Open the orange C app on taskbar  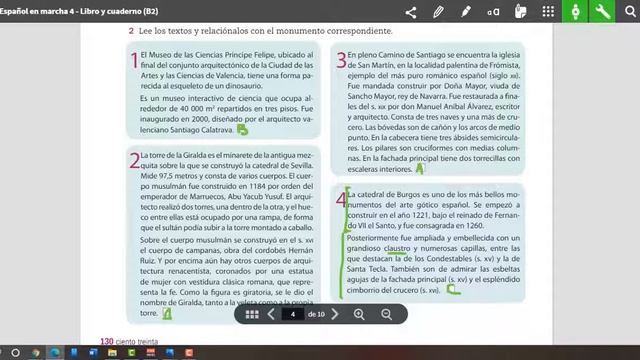tap(189, 353)
